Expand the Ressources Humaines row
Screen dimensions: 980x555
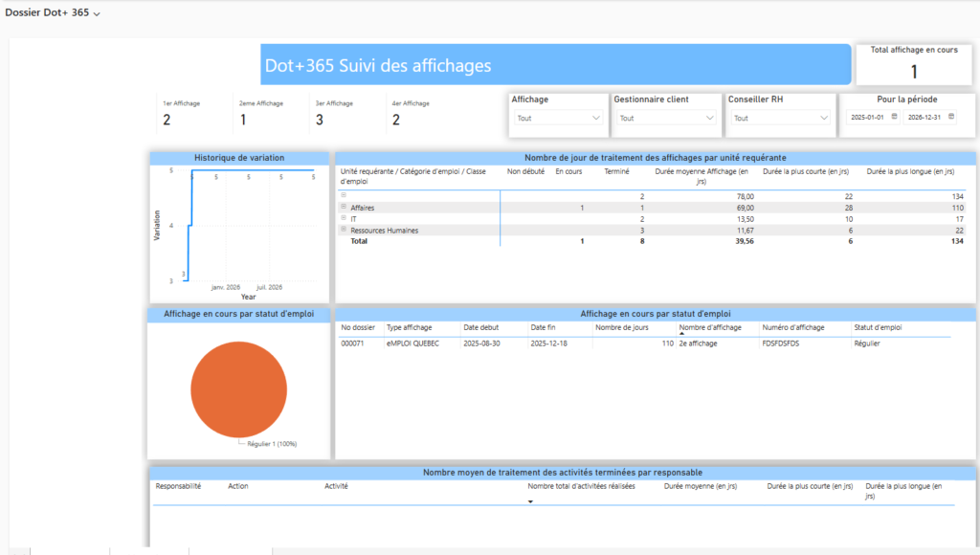344,230
